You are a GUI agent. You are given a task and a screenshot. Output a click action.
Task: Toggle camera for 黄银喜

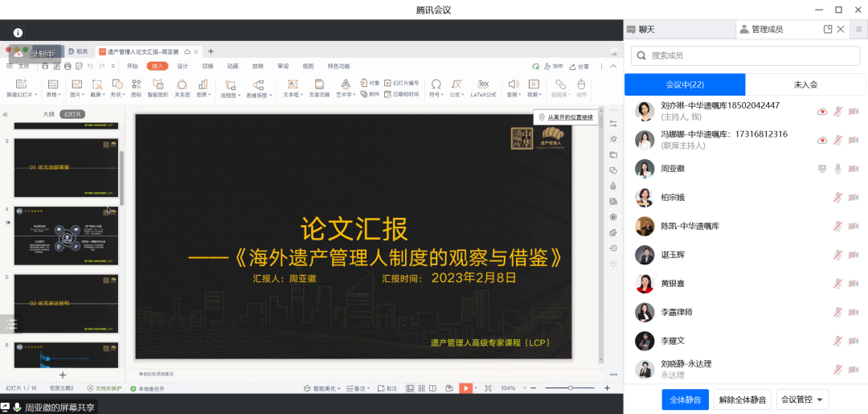point(853,284)
